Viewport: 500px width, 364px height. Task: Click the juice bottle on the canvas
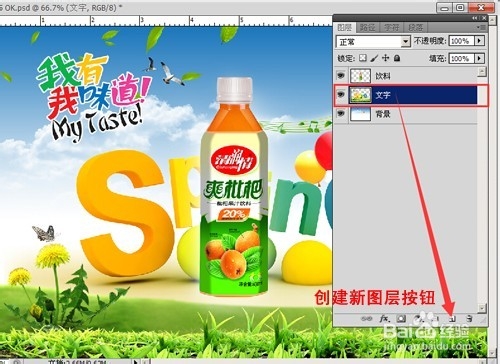(234, 187)
